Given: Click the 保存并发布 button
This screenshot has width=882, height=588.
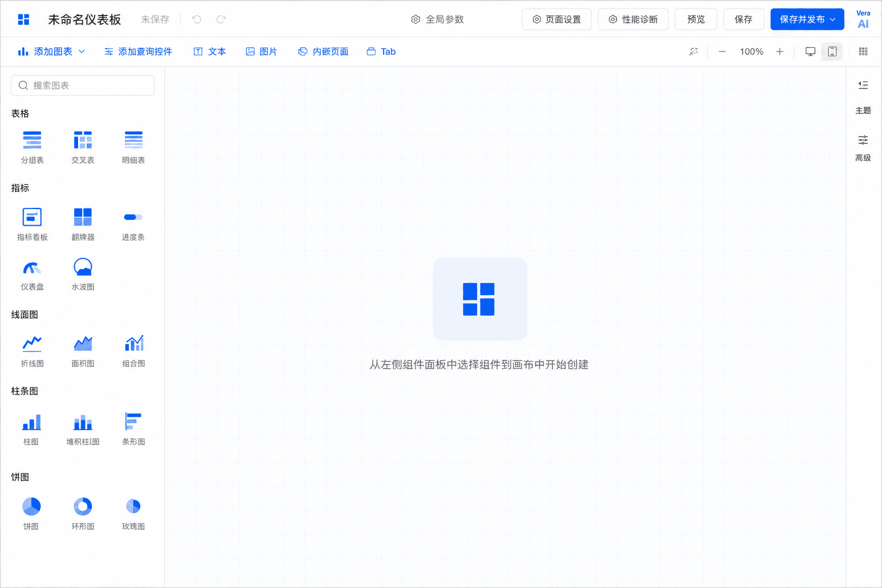Looking at the screenshot, I should pos(802,20).
